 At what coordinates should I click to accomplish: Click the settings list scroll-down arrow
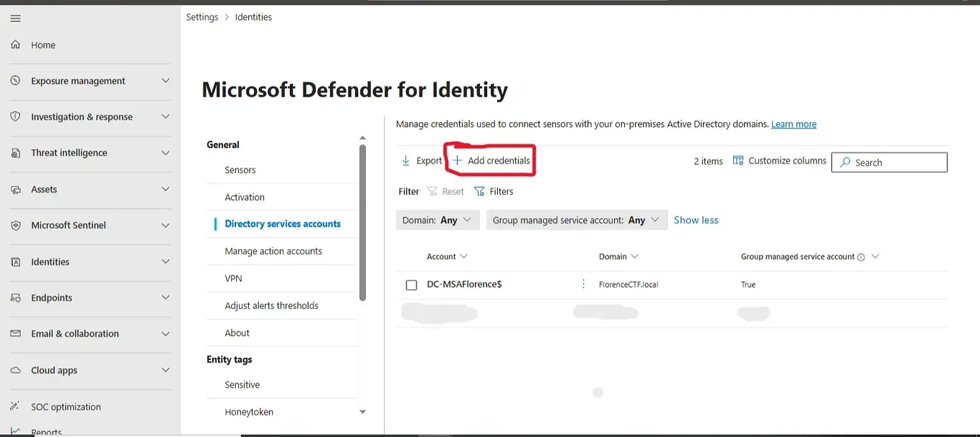(x=362, y=412)
